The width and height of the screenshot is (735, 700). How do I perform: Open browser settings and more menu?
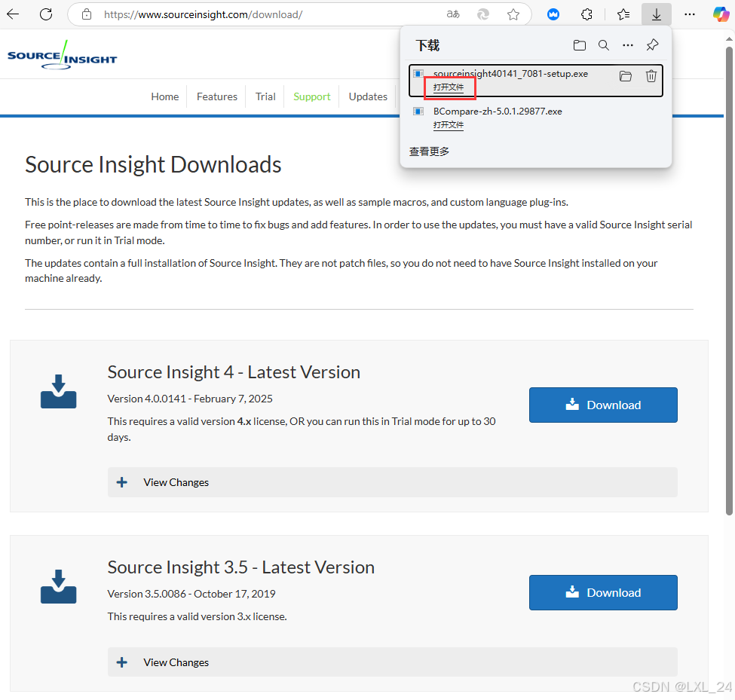[x=690, y=14]
